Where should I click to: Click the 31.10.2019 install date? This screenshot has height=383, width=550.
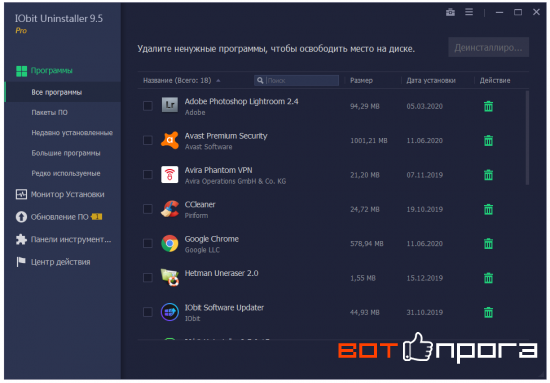click(x=424, y=313)
